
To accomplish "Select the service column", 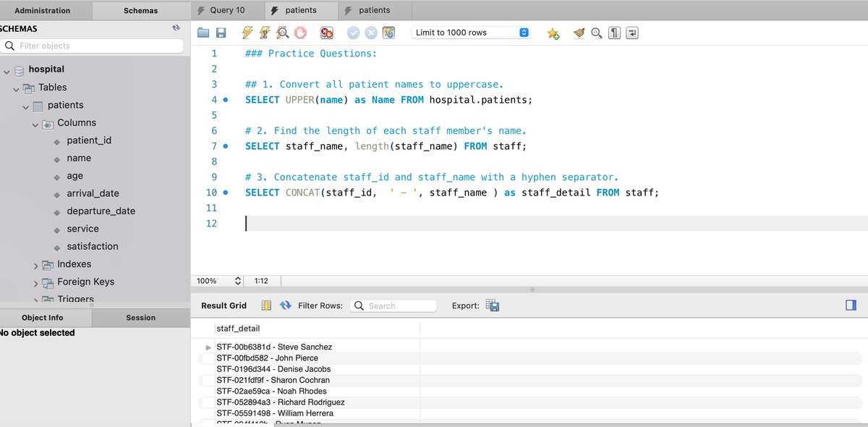I will pos(82,228).
